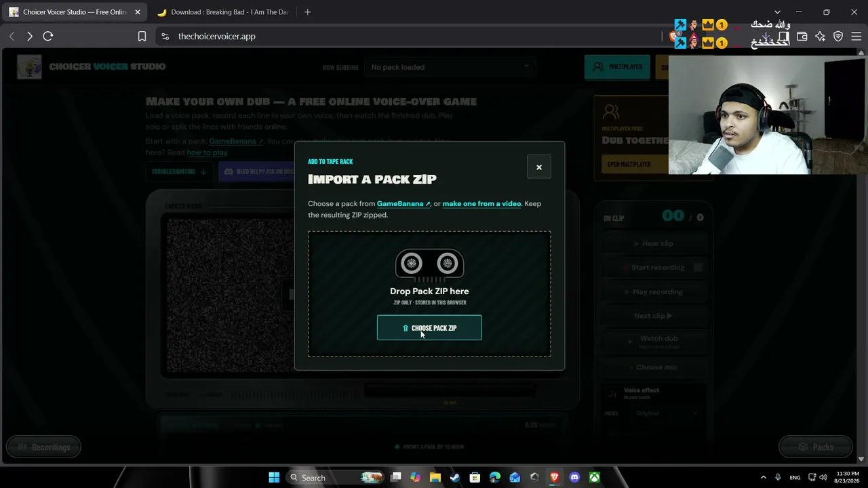Reload the current page
This screenshot has width=868, height=488.
click(48, 37)
